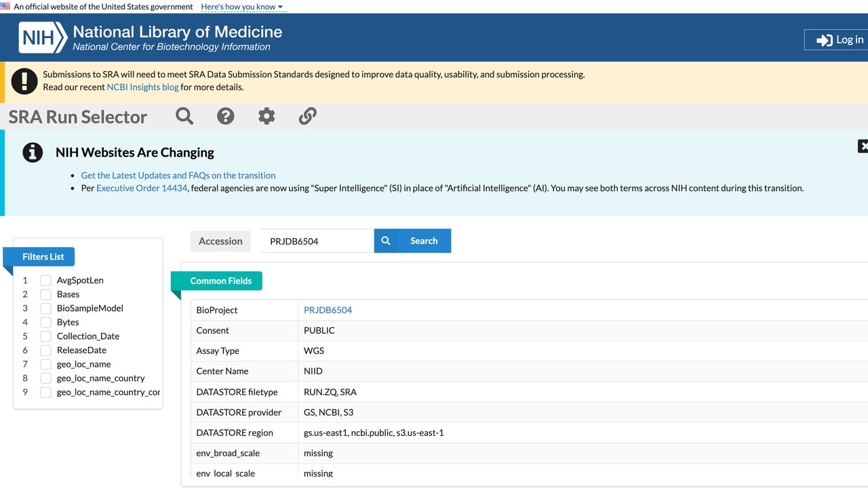Toggle the Bases filter checkbox
868x488 pixels.
45,294
